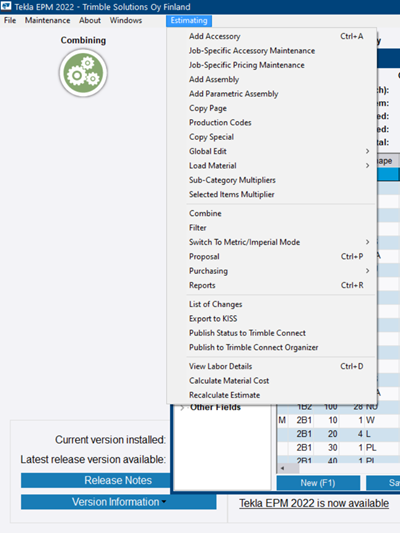The image size is (400, 533).
Task: Open the Windows menu
Action: pos(126,20)
